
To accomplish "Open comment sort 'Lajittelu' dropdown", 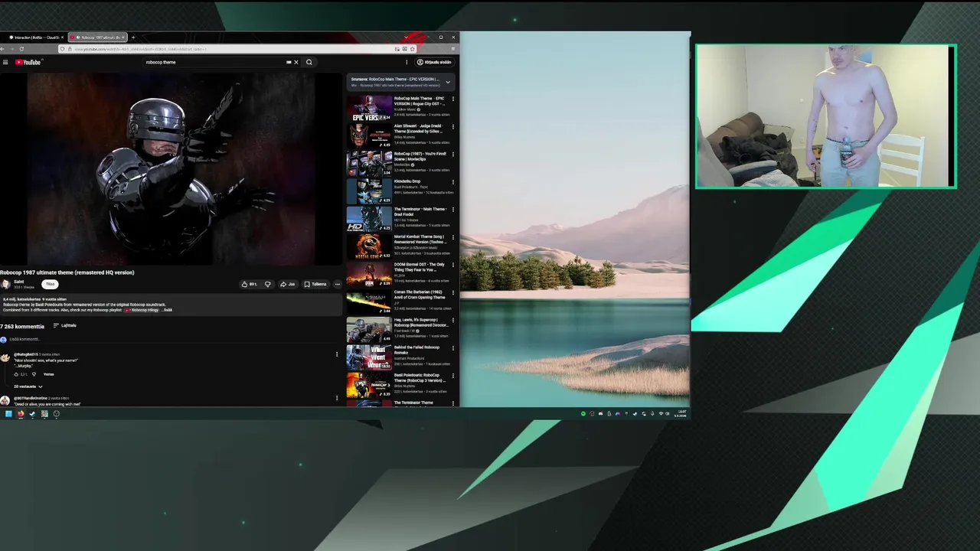I will (x=64, y=325).
